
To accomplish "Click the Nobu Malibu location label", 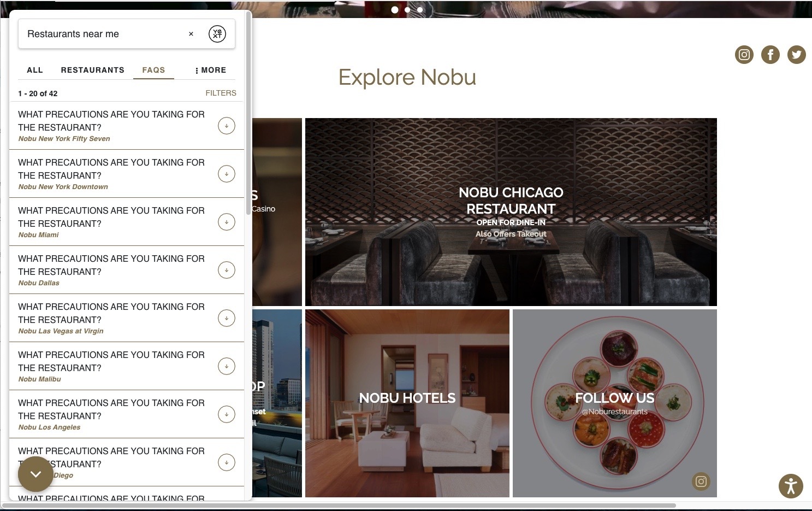I will pyautogui.click(x=39, y=379).
